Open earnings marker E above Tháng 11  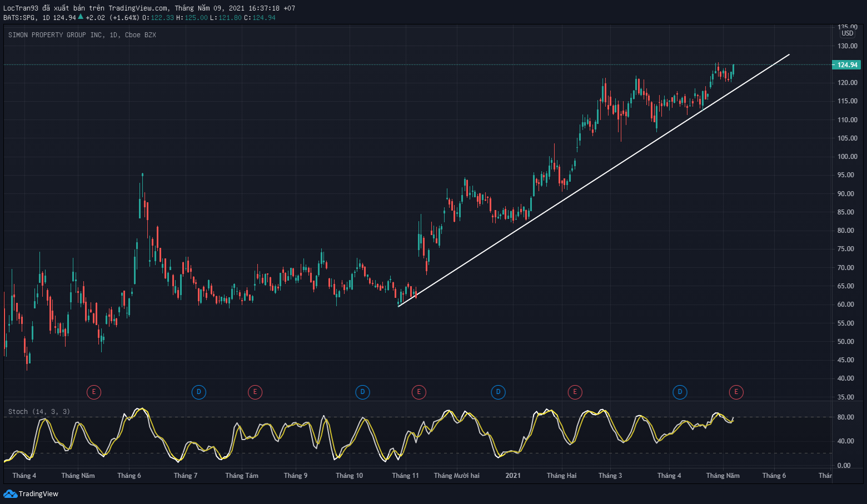[x=418, y=392]
